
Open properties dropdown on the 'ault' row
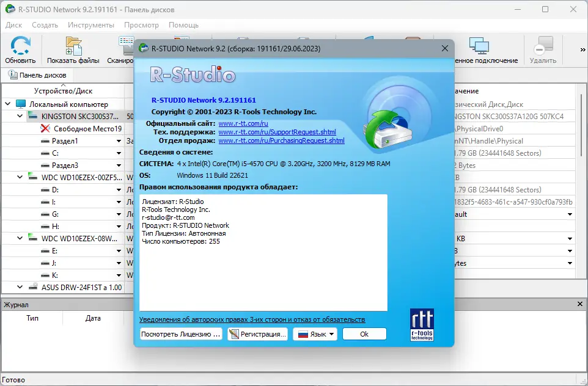[570, 214]
